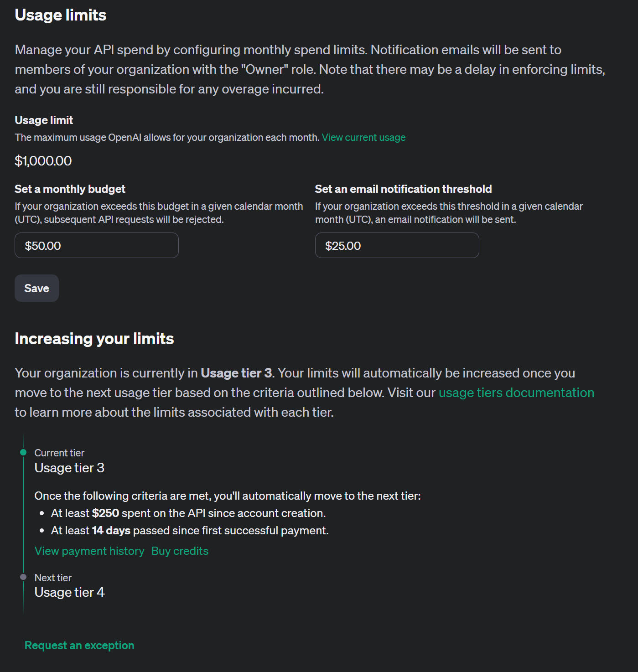The width and height of the screenshot is (638, 672).
Task: Click the Save button
Action: [x=36, y=288]
